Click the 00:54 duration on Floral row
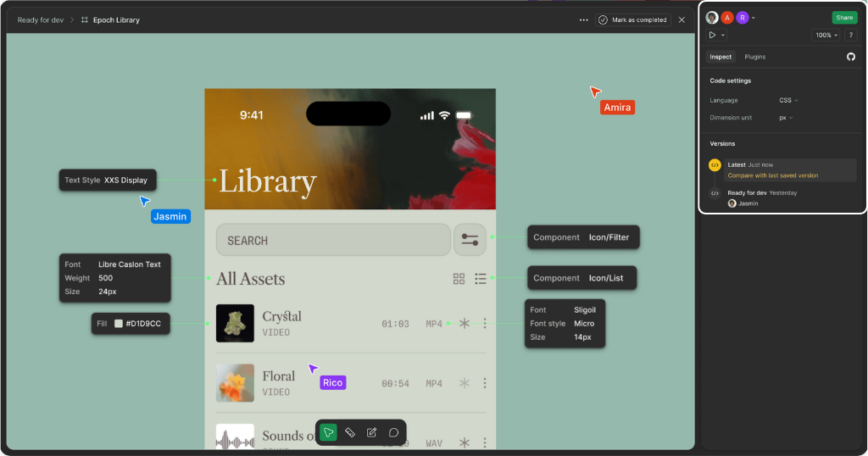The width and height of the screenshot is (868, 456). 395,383
